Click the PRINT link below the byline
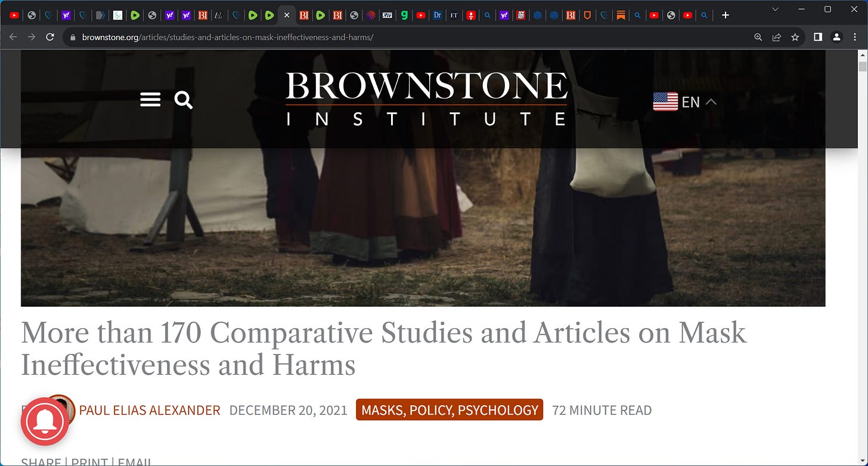This screenshot has width=868, height=466. point(91,462)
